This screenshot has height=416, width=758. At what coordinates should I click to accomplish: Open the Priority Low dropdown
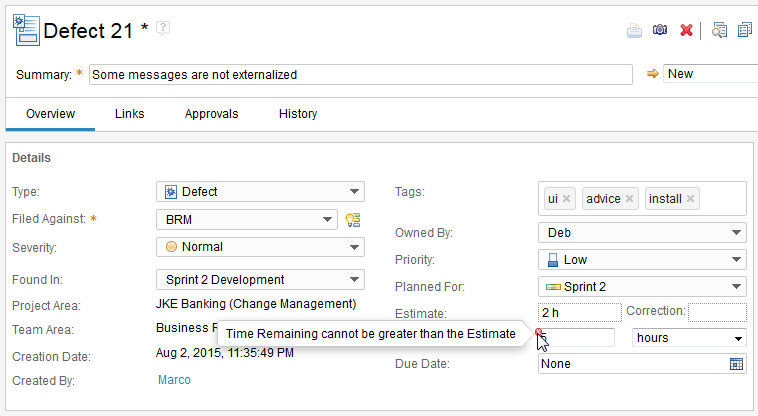tap(642, 260)
